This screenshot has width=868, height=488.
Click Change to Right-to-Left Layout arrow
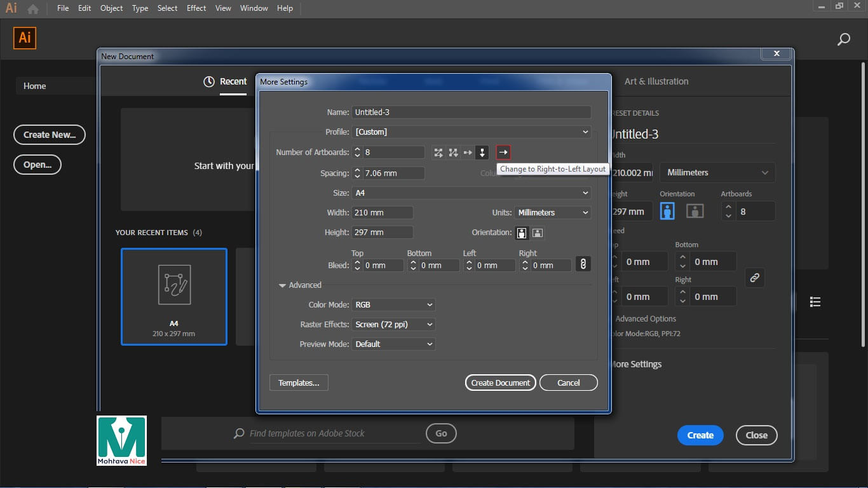[503, 152]
